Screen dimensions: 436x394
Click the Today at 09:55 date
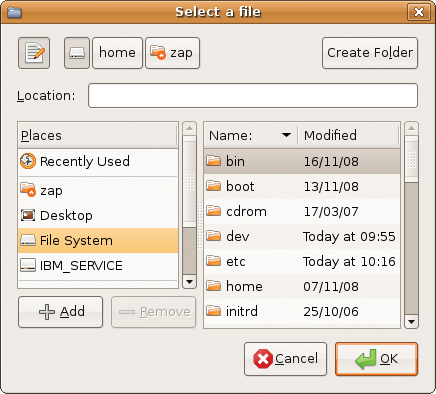pos(349,237)
